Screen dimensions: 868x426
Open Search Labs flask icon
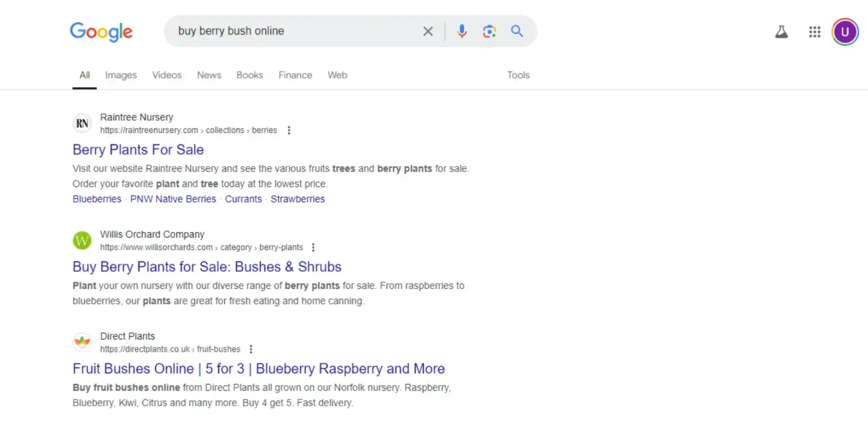782,32
